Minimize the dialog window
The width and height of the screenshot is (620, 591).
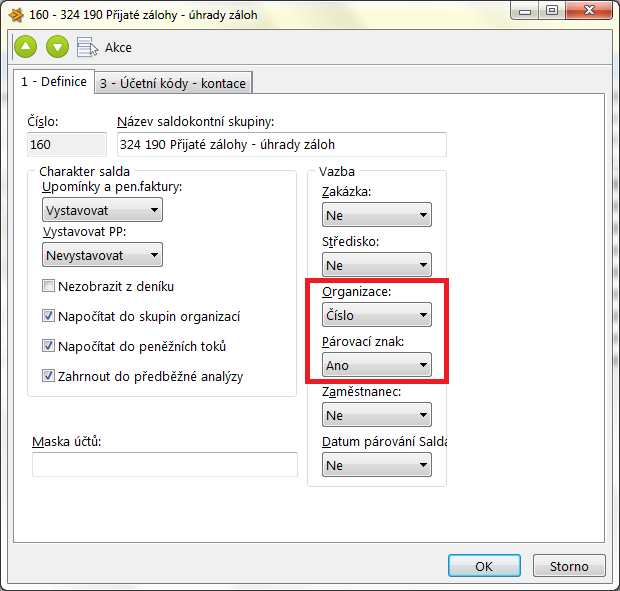pos(525,11)
